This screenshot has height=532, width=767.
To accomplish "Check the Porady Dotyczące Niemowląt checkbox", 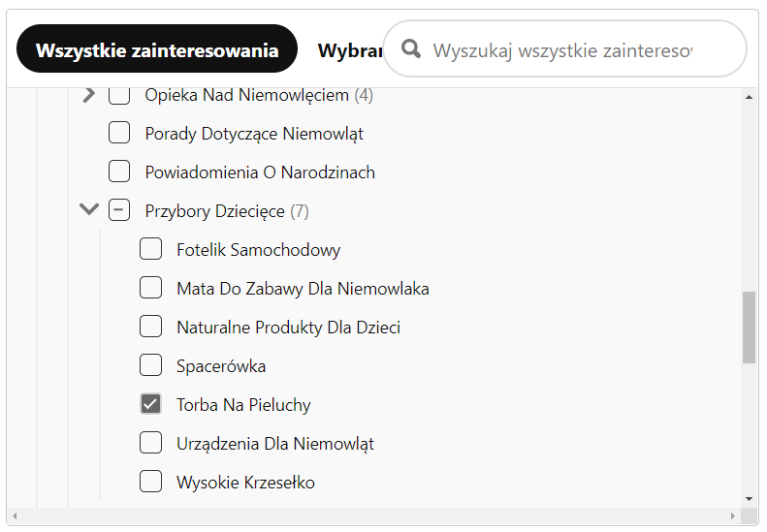I will point(119,133).
